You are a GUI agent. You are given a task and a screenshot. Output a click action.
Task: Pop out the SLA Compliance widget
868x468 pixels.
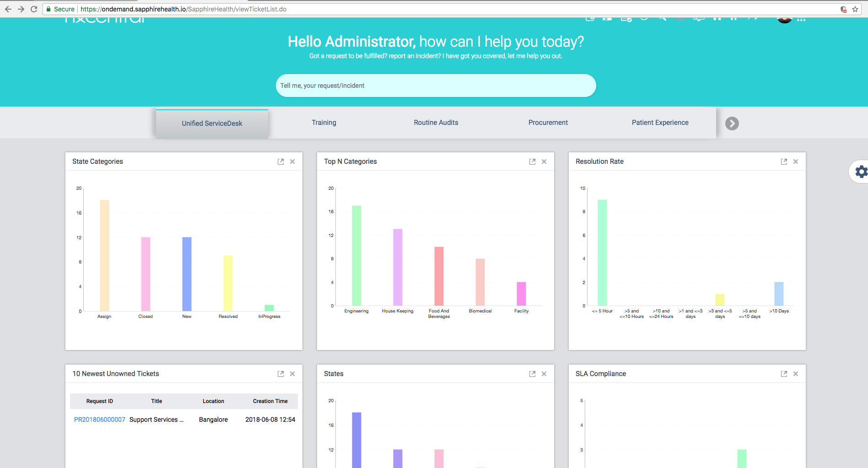[x=784, y=374]
